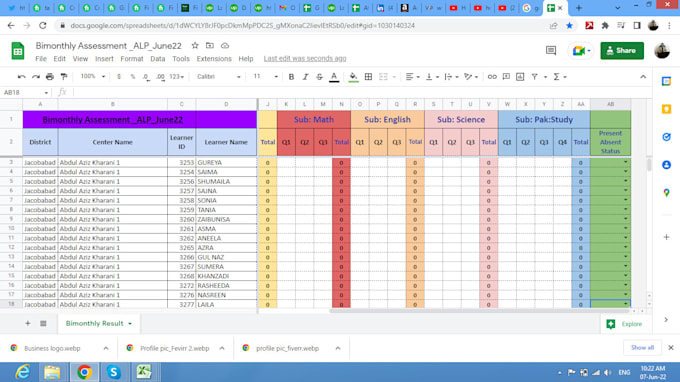Open the fill color picker
This screenshot has width=680, height=382.
[353, 77]
